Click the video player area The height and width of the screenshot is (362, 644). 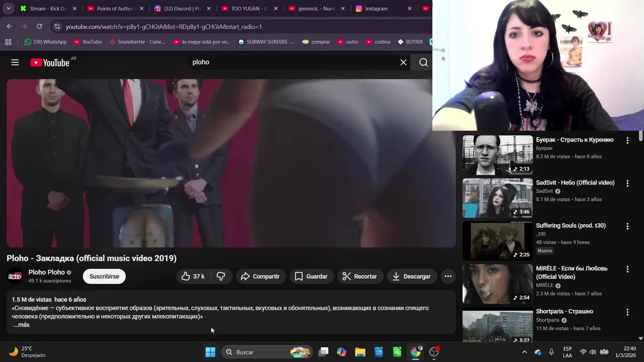coord(231,163)
